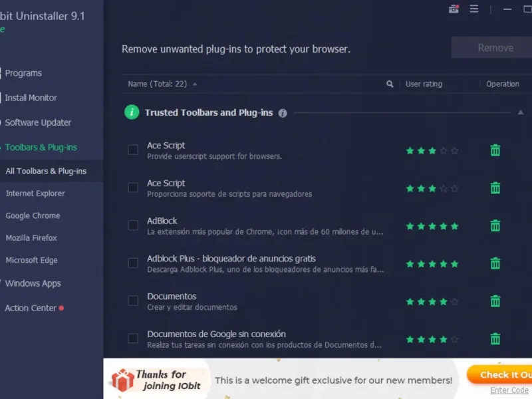Toggle sort arrow next to Name (Total: 22)

195,84
